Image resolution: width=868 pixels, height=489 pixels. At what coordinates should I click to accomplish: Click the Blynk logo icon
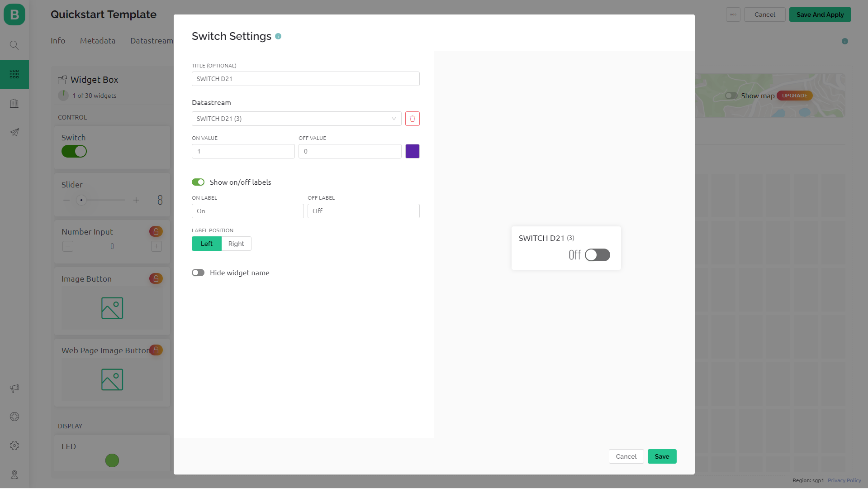tap(14, 14)
